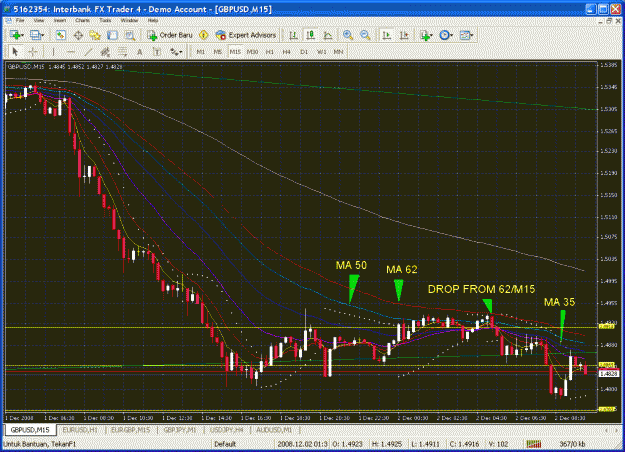Viewport: 625px width, 452px height.
Task: Click the connection status bars indicator
Action: 534,444
